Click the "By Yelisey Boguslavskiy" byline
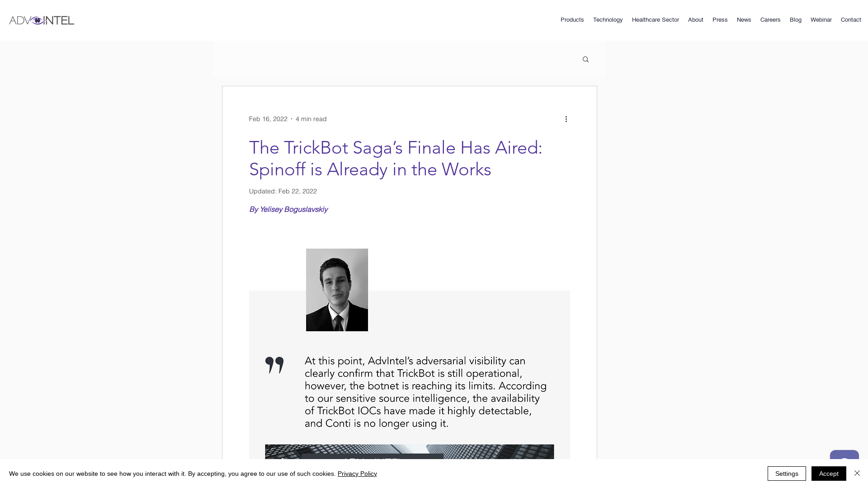 coord(288,209)
